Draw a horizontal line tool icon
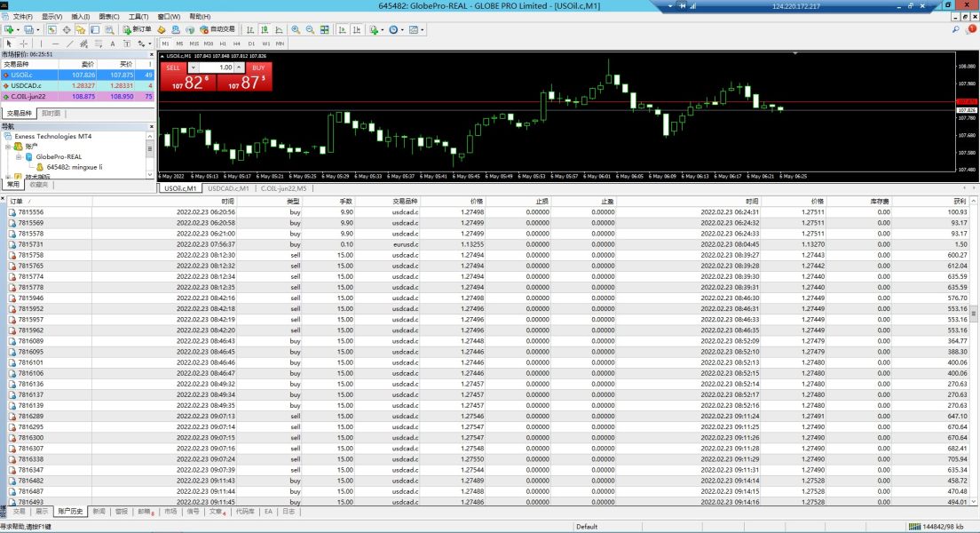Screen dimensions: 980x533 [x=55, y=43]
